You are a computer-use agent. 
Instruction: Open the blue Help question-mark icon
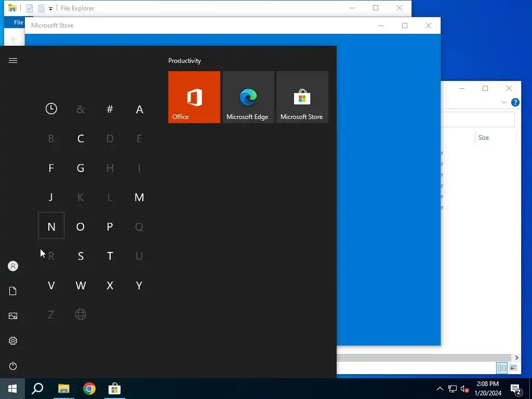point(515,102)
